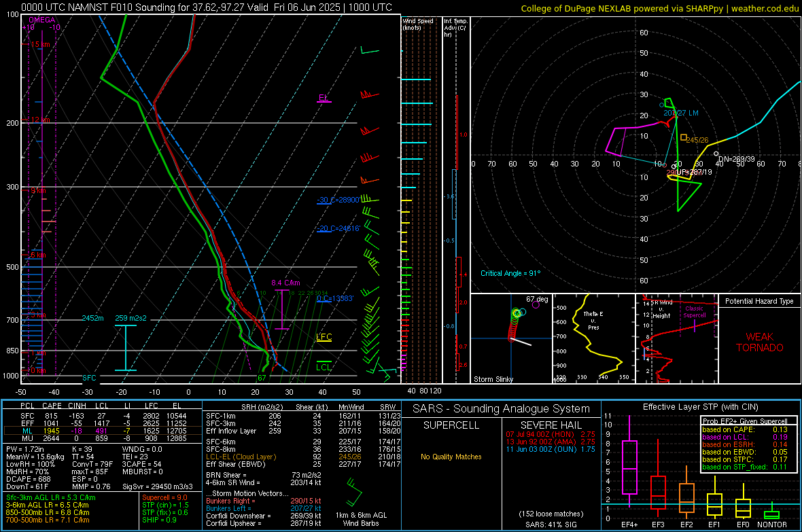Viewport: 802px width, 532px height.
Task: Click the "Eff Inflow Layer" row label
Action: (x=230, y=431)
